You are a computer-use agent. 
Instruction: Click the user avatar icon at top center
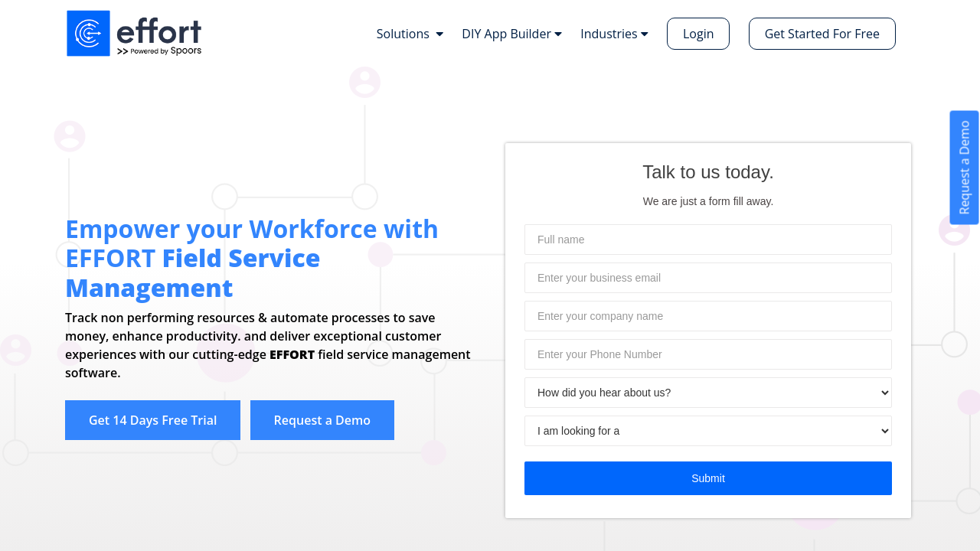point(364,83)
